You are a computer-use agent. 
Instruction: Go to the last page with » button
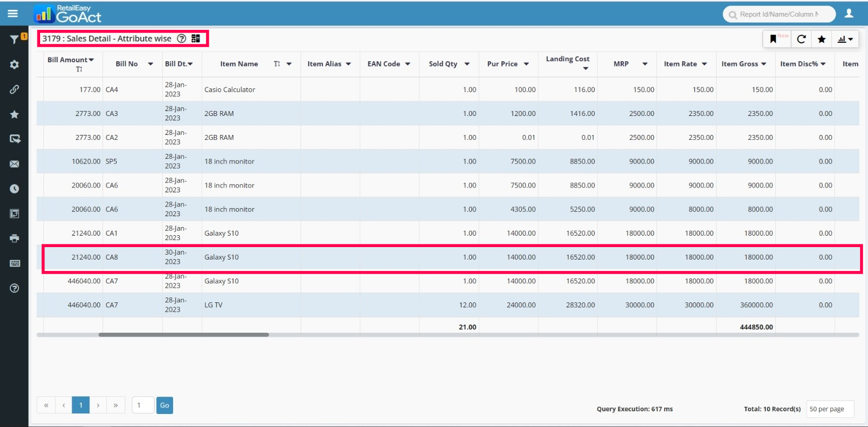pos(116,405)
